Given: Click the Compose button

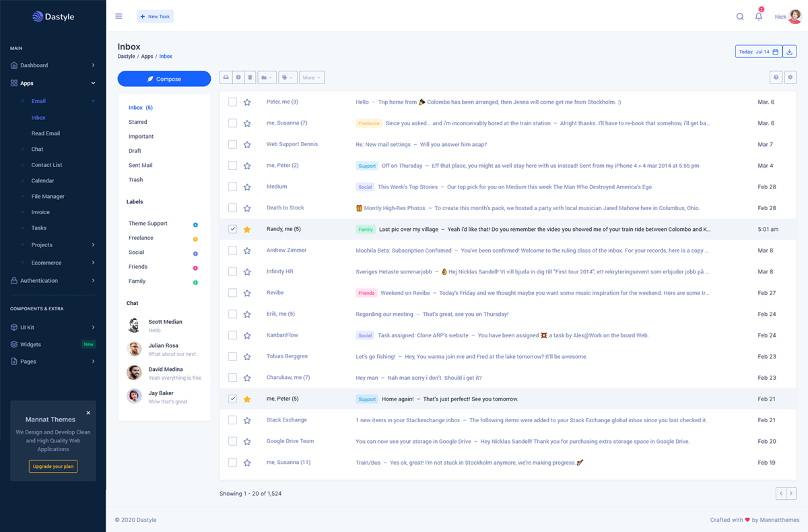Looking at the screenshot, I should point(164,79).
